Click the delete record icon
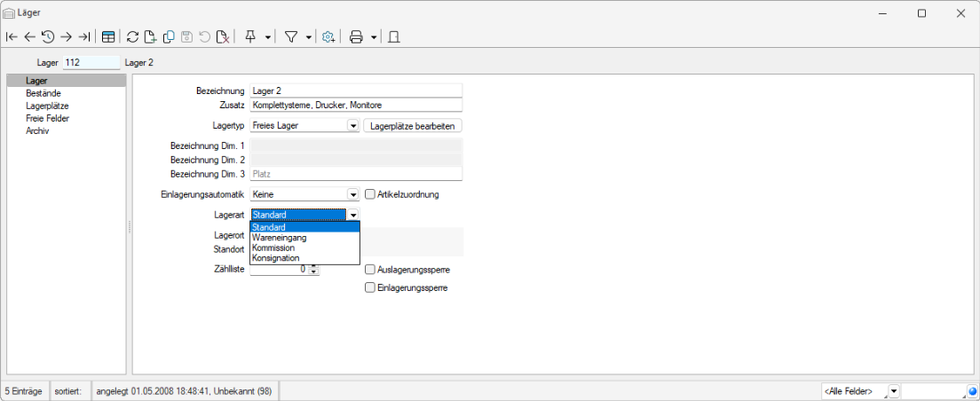 [223, 36]
